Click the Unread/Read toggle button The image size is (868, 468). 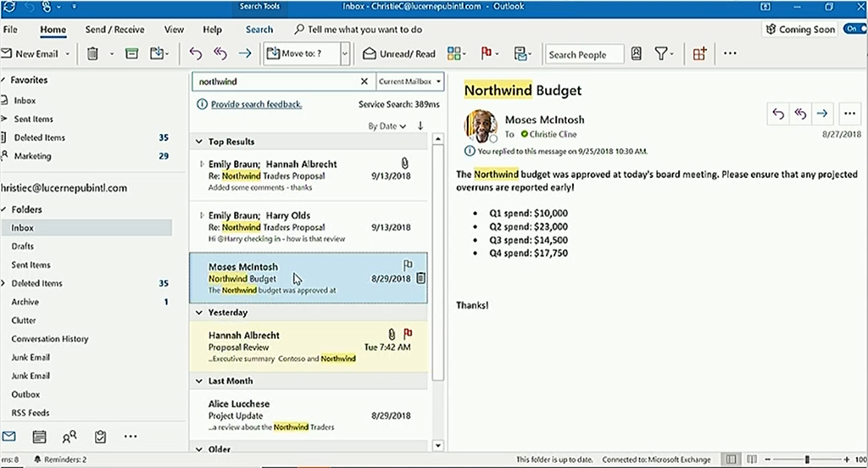[x=399, y=53]
